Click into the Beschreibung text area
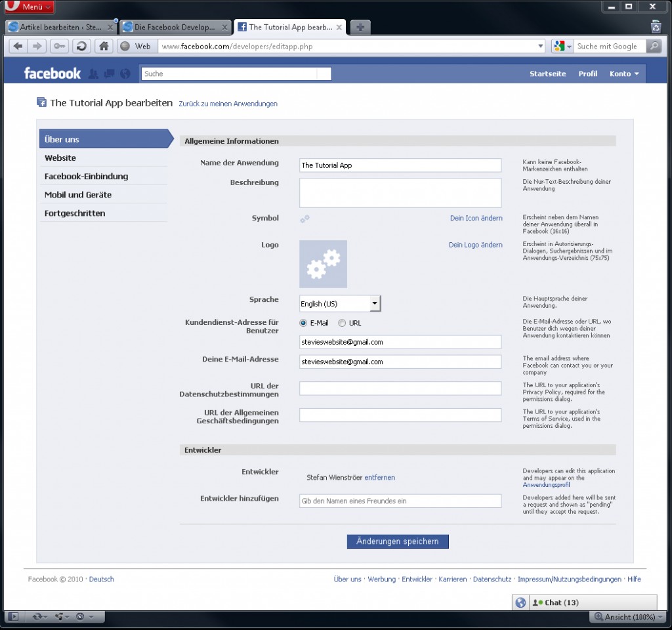This screenshot has height=630, width=672. 400,193
